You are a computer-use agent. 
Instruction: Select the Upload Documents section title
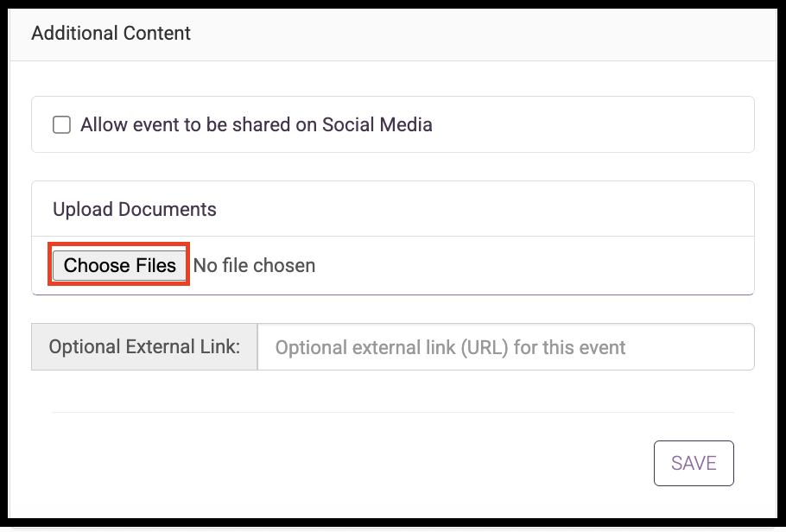pos(134,208)
